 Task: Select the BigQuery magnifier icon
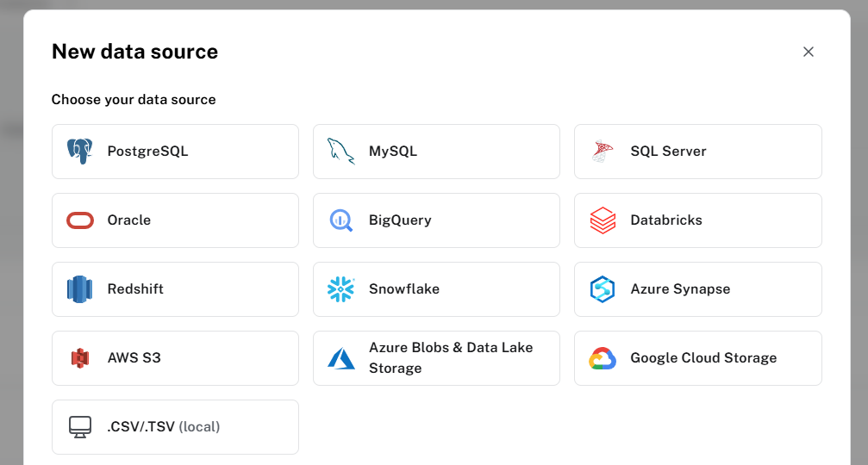pos(341,220)
